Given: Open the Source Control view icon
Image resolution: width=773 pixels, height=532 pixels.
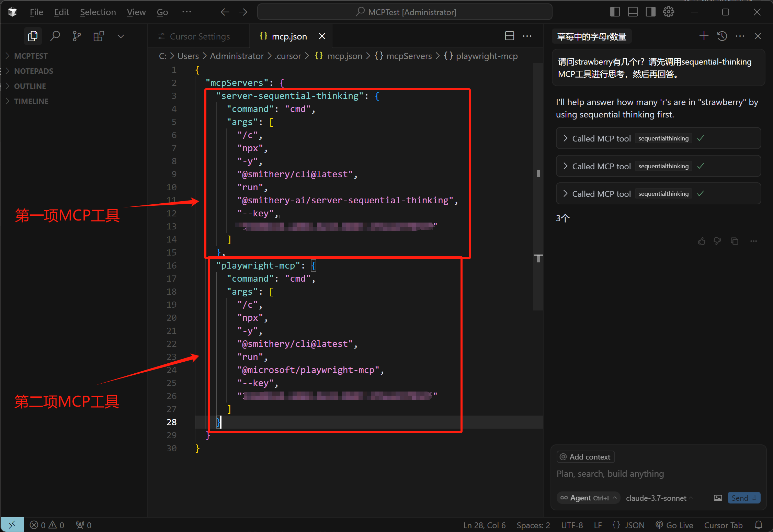Looking at the screenshot, I should point(77,36).
